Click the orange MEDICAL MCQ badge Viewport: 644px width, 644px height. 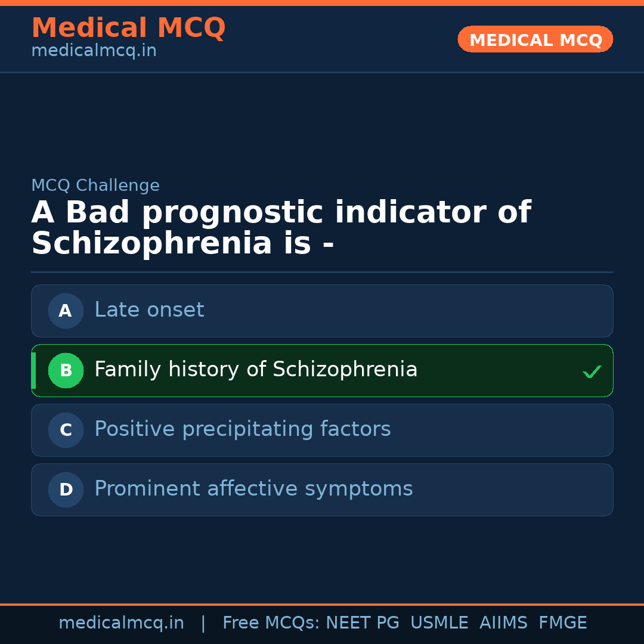tap(535, 39)
